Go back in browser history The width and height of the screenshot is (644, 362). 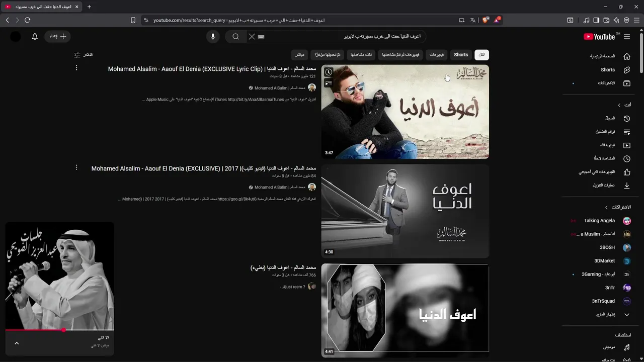(x=7, y=20)
